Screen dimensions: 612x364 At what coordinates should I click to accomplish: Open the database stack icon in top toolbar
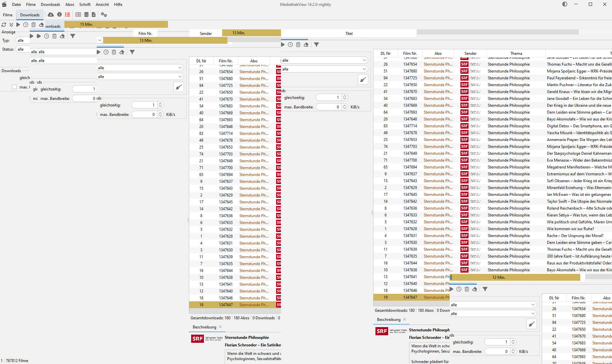[x=86, y=14]
